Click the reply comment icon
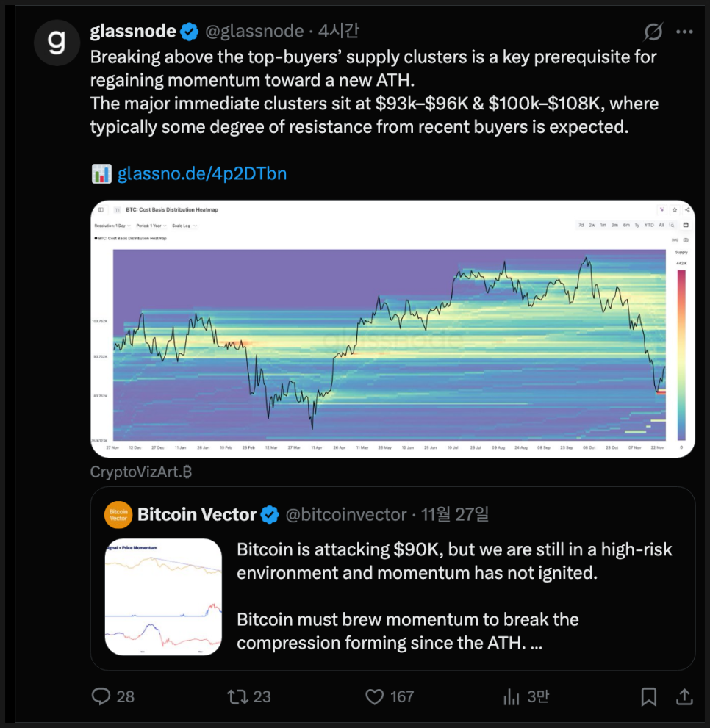Viewport: 710px width, 728px height. [102, 696]
